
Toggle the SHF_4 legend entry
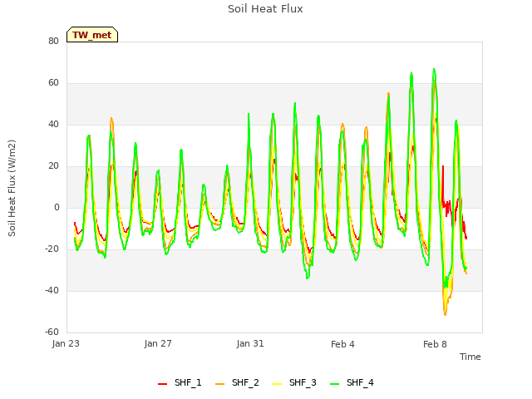point(352,382)
